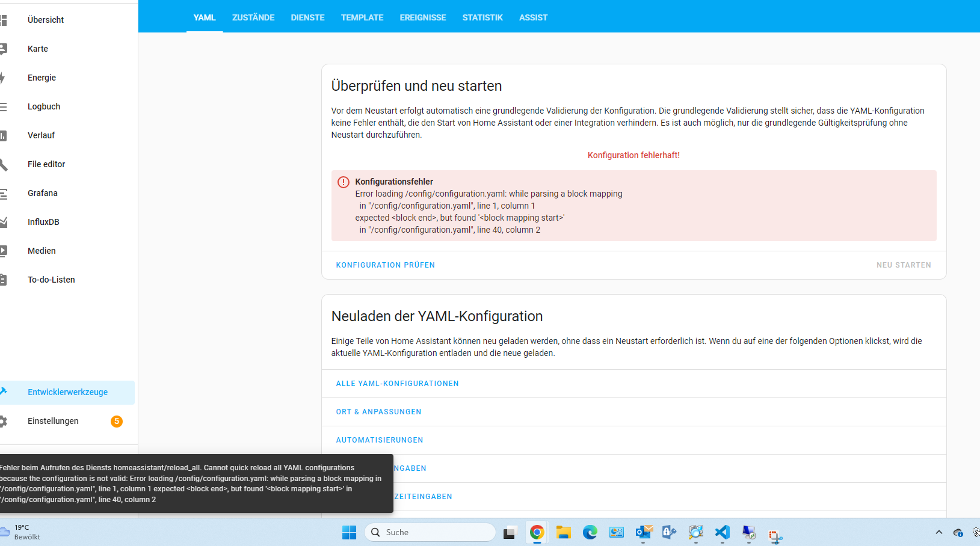Click 'Konfiguration fehlerhaft!' red text
The height and width of the screenshot is (546, 980).
[633, 155]
